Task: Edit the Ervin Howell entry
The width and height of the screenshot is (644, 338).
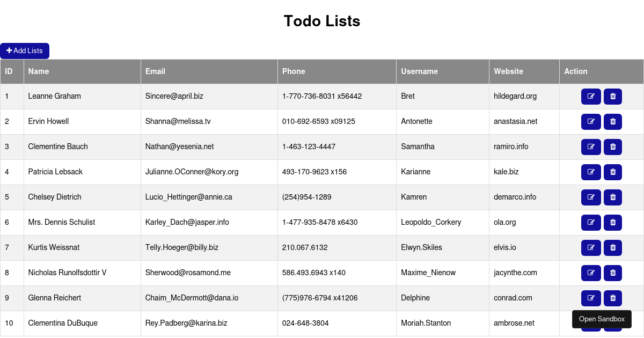Action: point(591,122)
